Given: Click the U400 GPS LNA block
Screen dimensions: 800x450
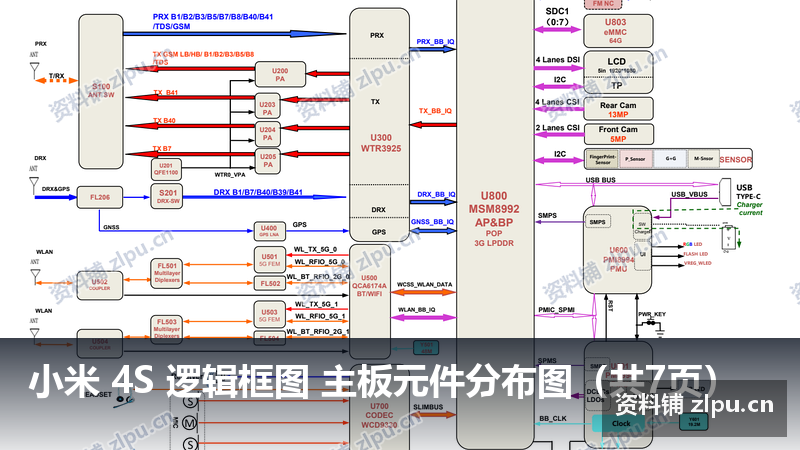Looking at the screenshot, I should pyautogui.click(x=269, y=231).
